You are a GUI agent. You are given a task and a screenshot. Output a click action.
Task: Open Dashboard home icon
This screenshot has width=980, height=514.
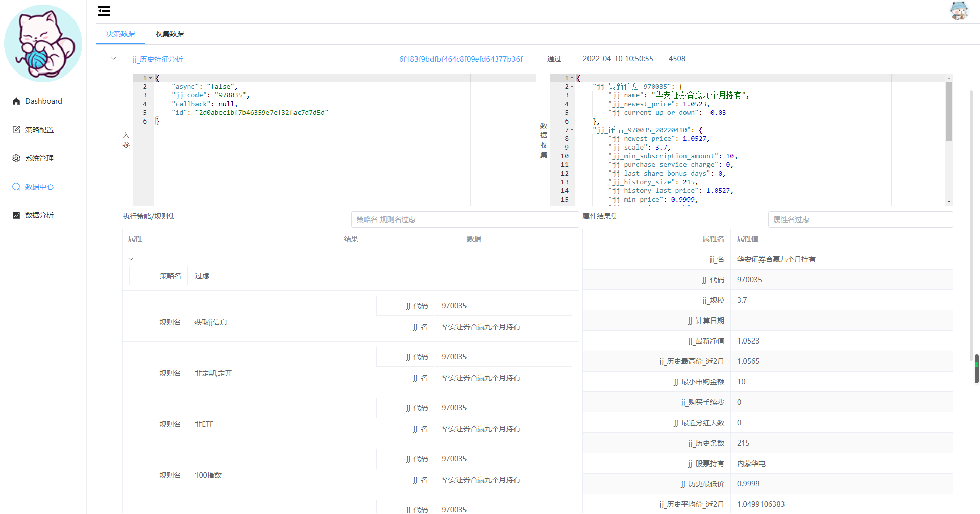[x=16, y=101]
